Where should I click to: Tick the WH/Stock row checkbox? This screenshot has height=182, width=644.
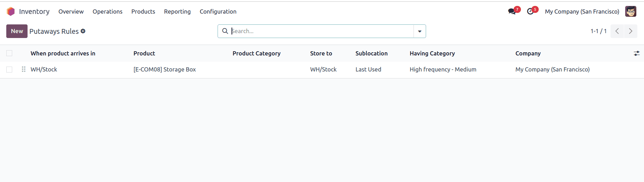[9, 69]
